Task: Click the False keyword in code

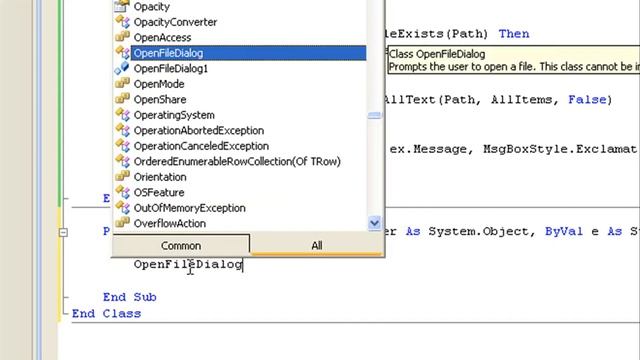Action: click(x=587, y=100)
